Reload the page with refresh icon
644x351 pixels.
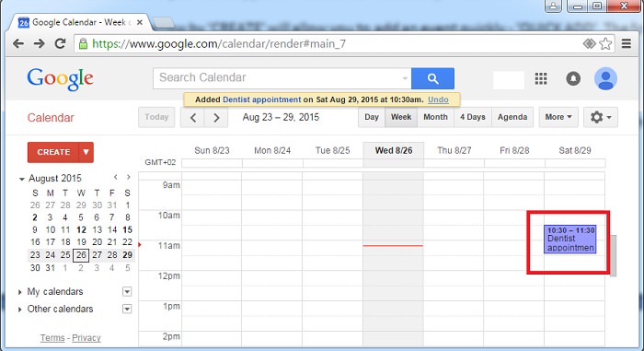click(x=60, y=43)
